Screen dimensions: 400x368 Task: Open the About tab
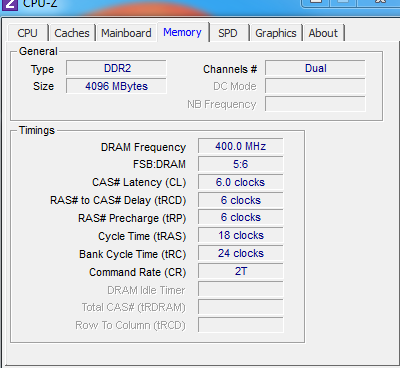(x=323, y=33)
